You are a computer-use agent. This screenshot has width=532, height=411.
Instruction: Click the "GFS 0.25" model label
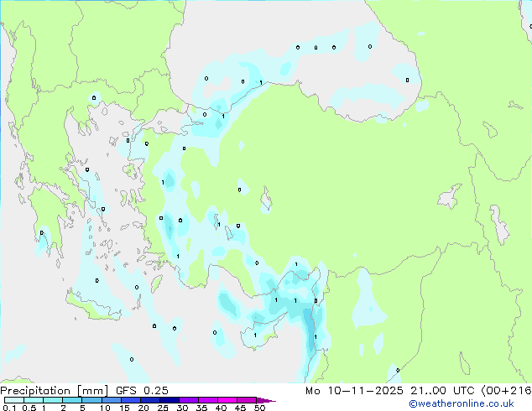point(142,391)
